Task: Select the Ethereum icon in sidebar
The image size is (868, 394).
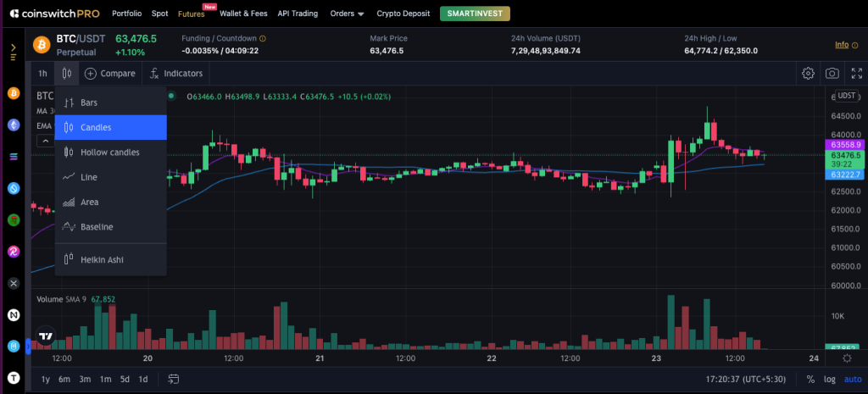Action: point(14,125)
